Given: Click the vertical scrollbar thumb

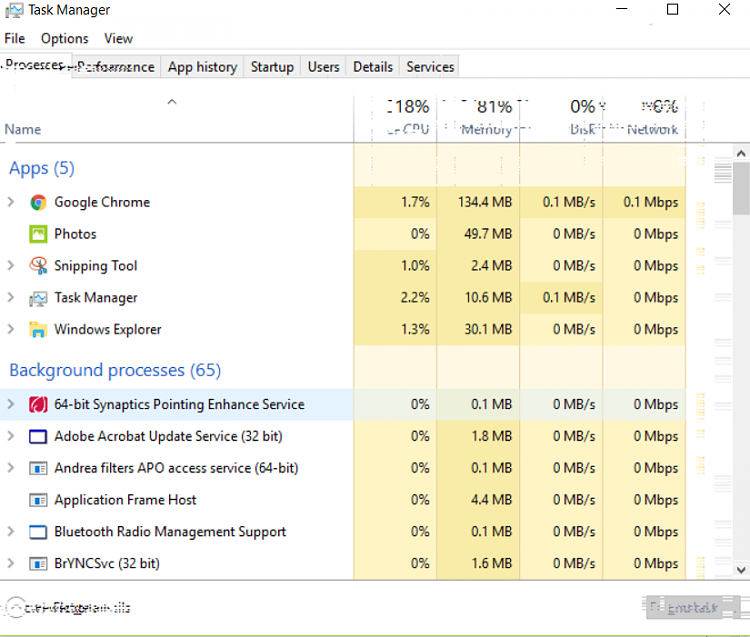Looking at the screenshot, I should [741, 188].
